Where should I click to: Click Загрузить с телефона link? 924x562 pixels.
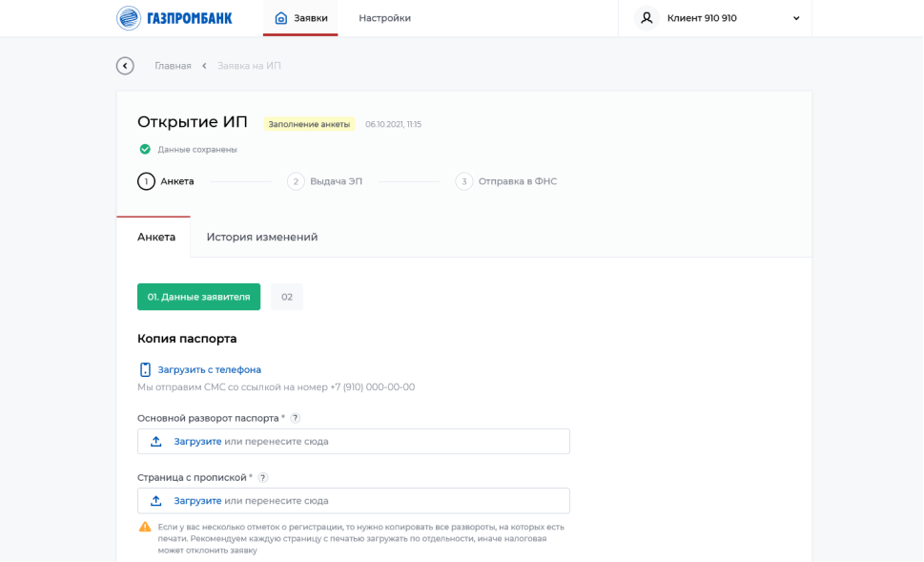pos(209,369)
